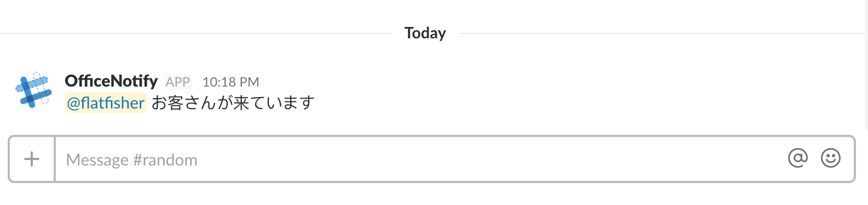
Task: Attach a file with the + button
Action: (x=32, y=159)
